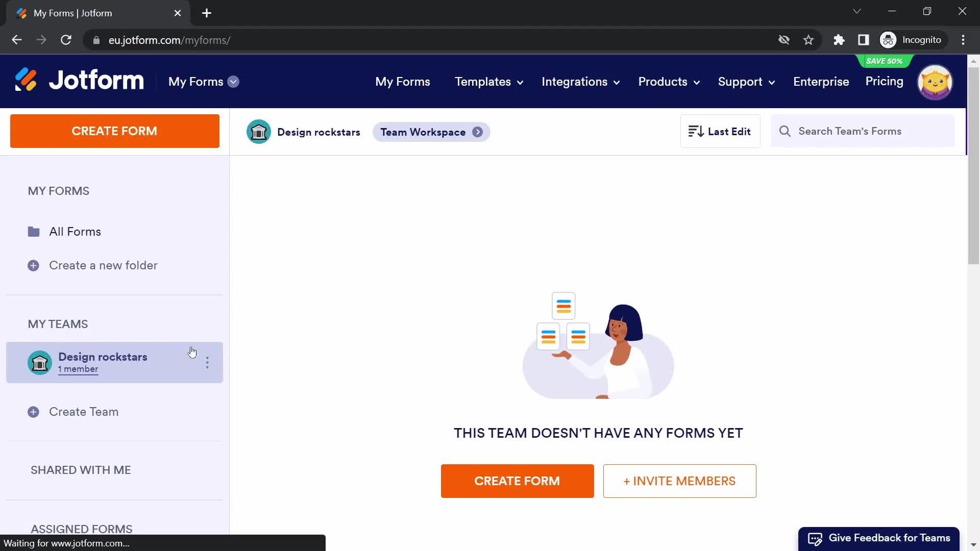Select the Enterprise menu item
Viewport: 980px width, 551px height.
(821, 82)
